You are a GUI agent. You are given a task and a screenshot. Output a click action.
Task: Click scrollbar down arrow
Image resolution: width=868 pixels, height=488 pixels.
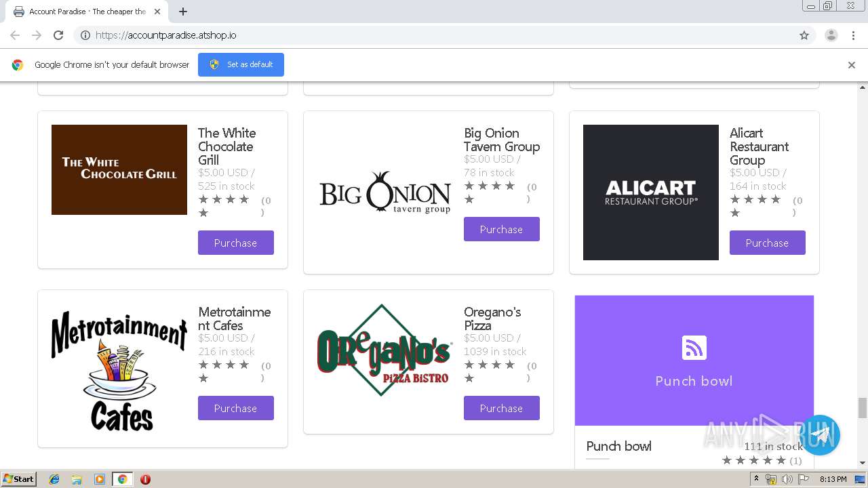(863, 463)
